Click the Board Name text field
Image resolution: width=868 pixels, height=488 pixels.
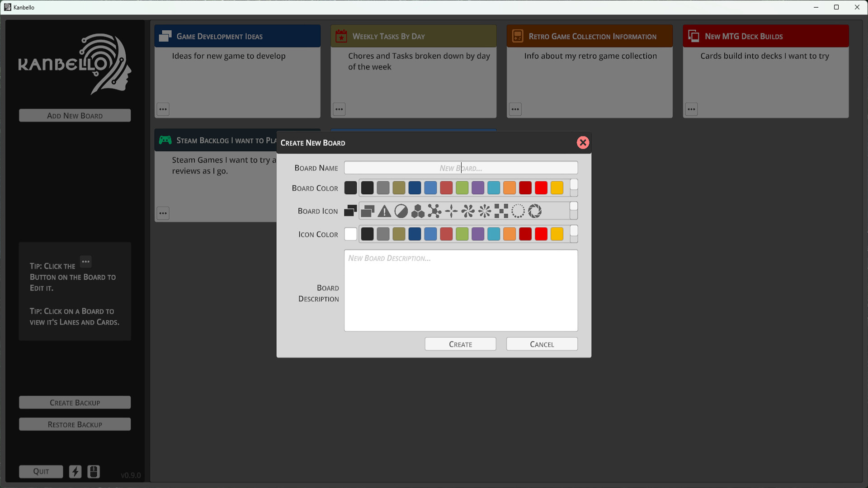tap(461, 168)
